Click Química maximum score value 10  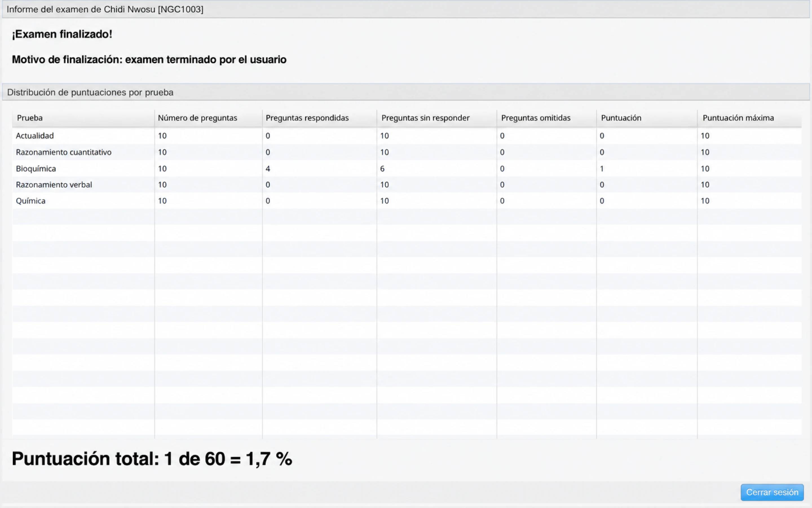point(705,201)
